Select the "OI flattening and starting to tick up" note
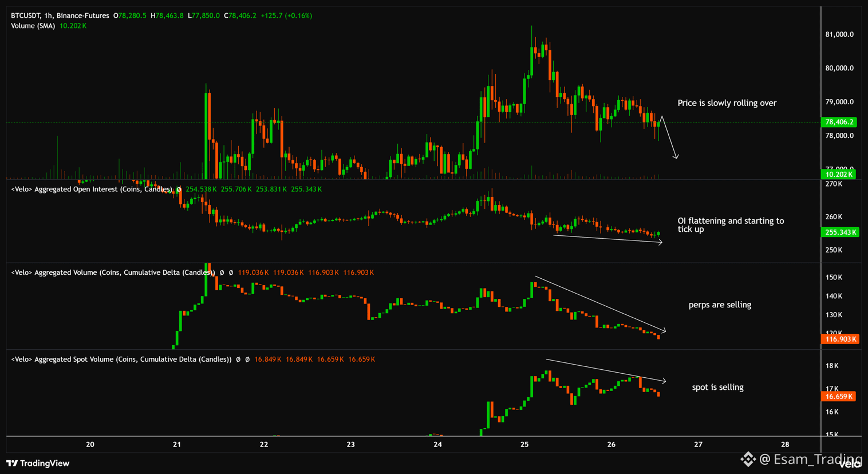The height and width of the screenshot is (474, 868). click(x=731, y=225)
